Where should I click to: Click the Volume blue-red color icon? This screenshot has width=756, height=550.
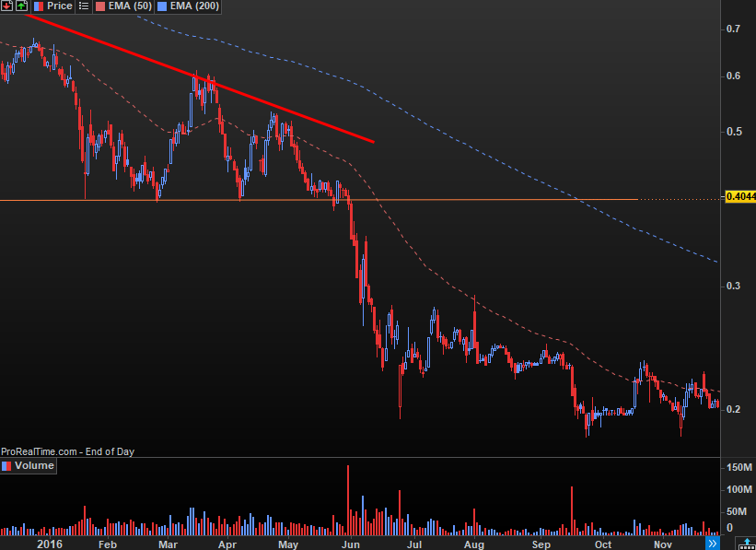click(6, 466)
